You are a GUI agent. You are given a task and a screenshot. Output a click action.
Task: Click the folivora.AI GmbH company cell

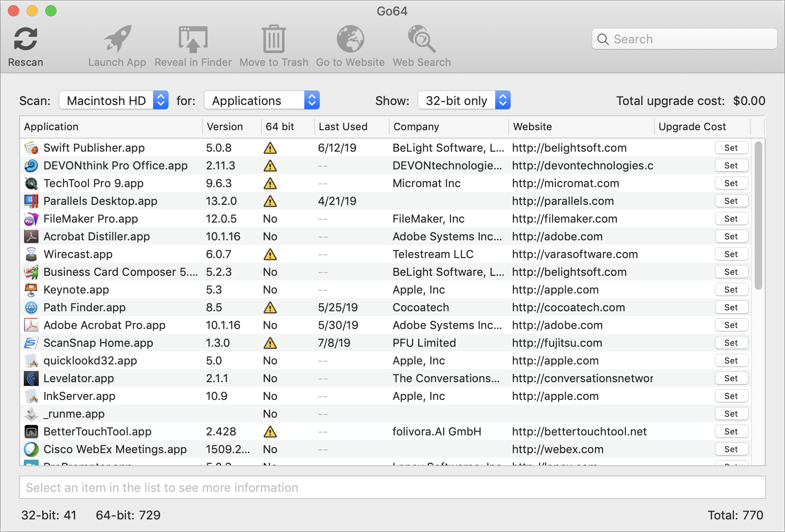tap(437, 432)
